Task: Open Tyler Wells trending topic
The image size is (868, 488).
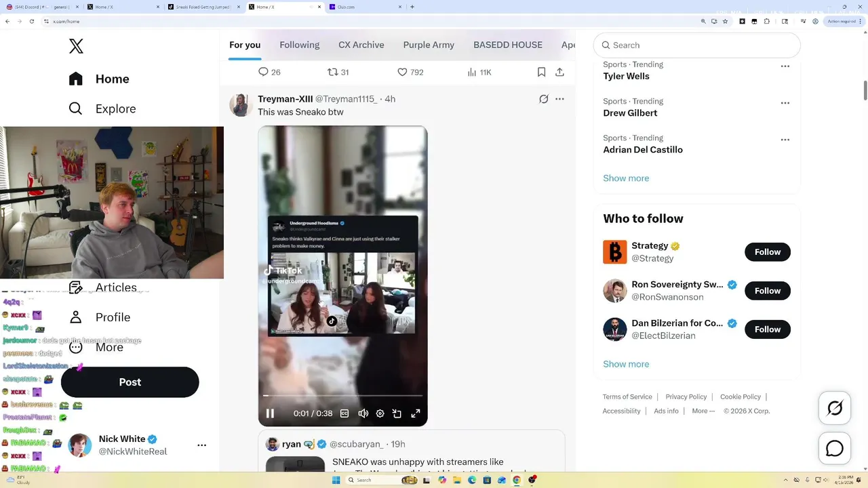Action: coord(626,76)
